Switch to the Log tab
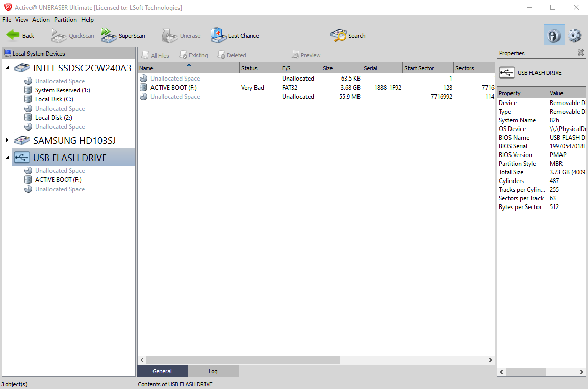Image resolution: width=588 pixels, height=389 pixels. click(213, 371)
